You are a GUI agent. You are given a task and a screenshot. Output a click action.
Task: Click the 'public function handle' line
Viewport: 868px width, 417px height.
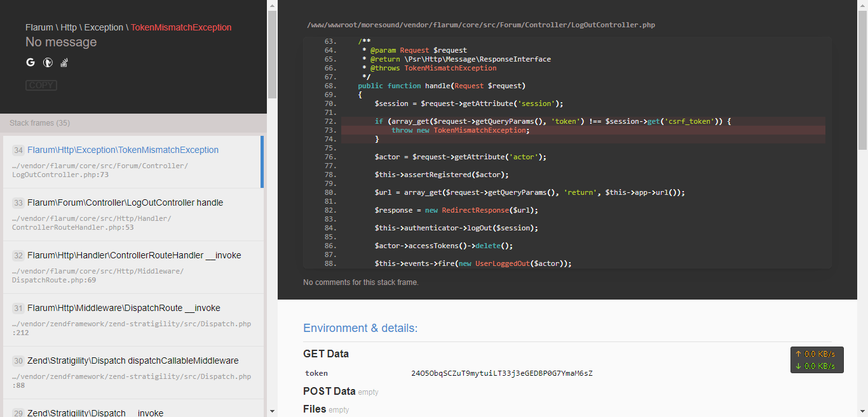(x=442, y=86)
